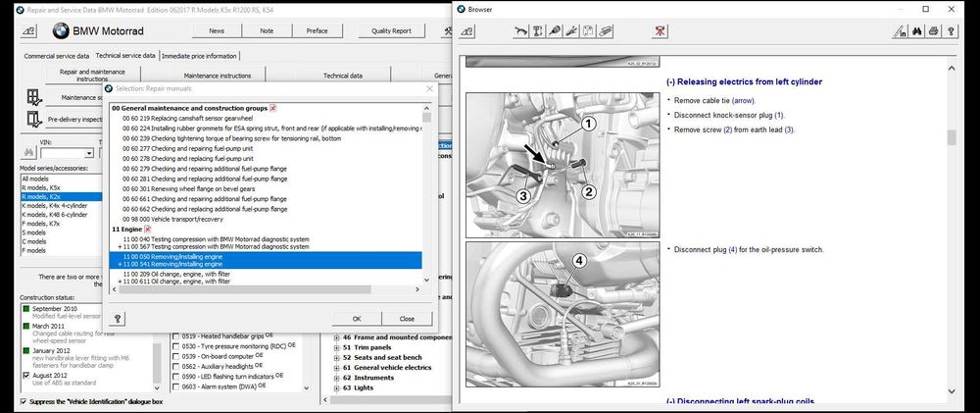The width and height of the screenshot is (980, 413).
Task: Open the VIN dropdown list
Action: click(x=89, y=153)
